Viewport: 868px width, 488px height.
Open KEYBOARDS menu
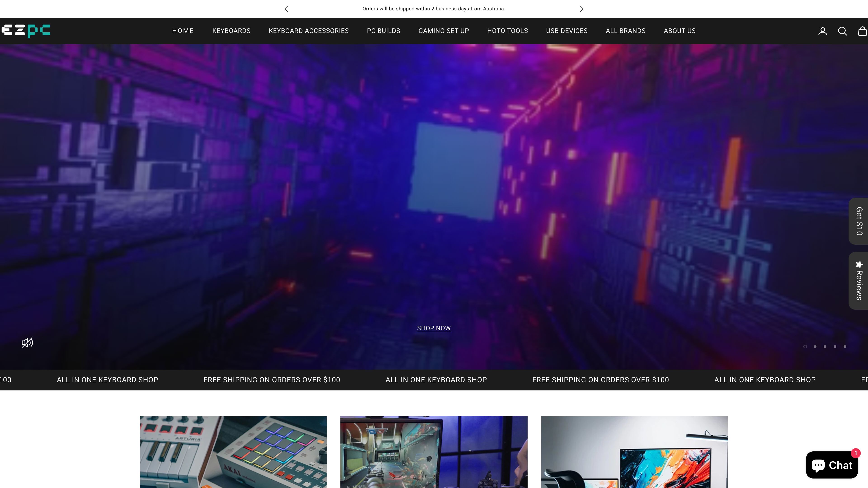pyautogui.click(x=231, y=31)
